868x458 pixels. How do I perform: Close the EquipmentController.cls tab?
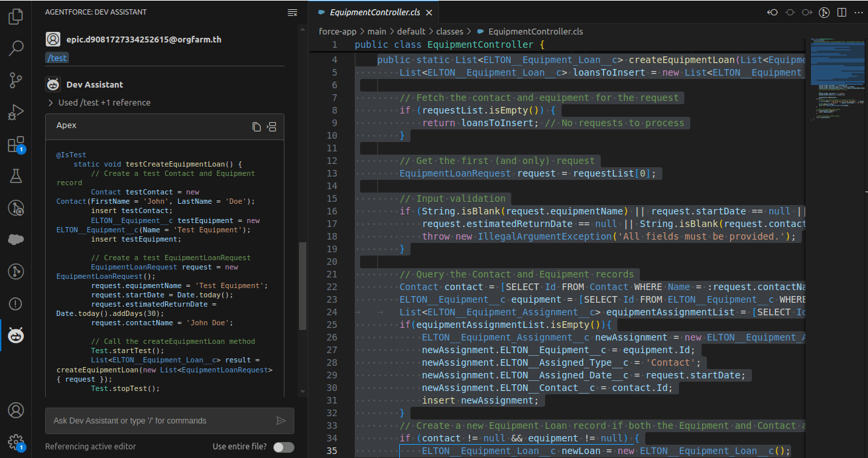pyautogui.click(x=429, y=13)
